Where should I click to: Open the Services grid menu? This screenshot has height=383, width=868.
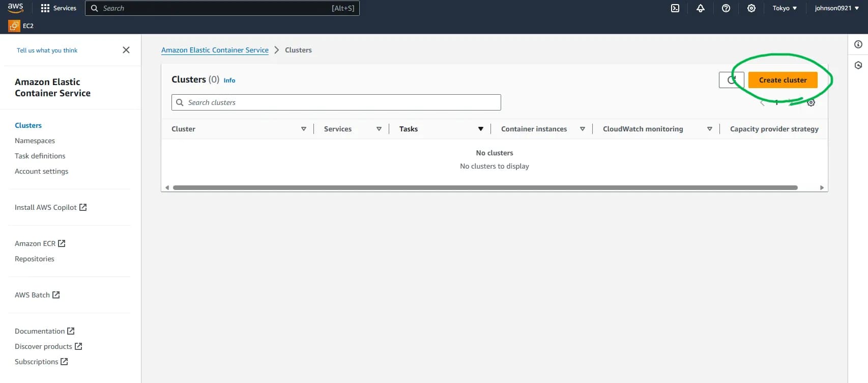(x=59, y=8)
